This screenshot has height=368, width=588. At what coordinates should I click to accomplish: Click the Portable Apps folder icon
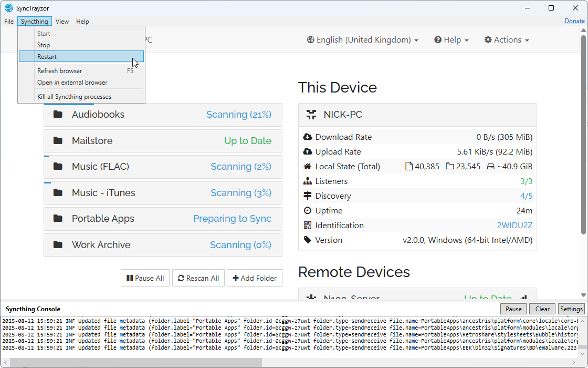point(58,219)
